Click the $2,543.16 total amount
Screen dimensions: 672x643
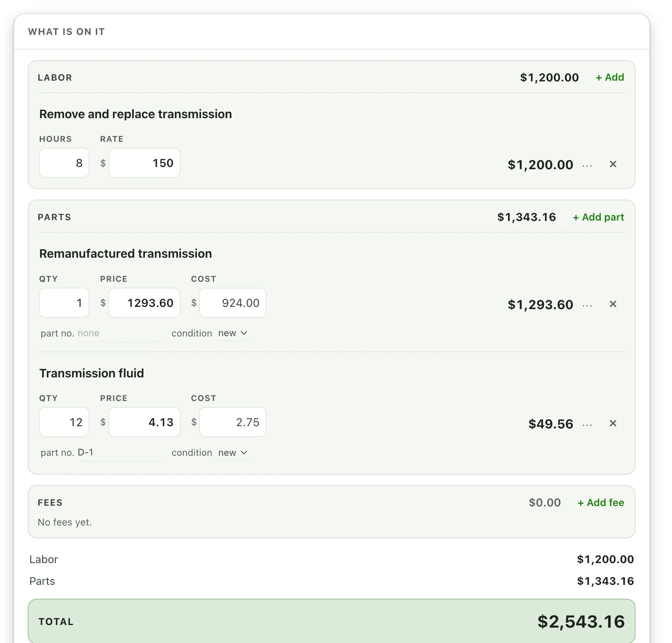pyautogui.click(x=581, y=622)
